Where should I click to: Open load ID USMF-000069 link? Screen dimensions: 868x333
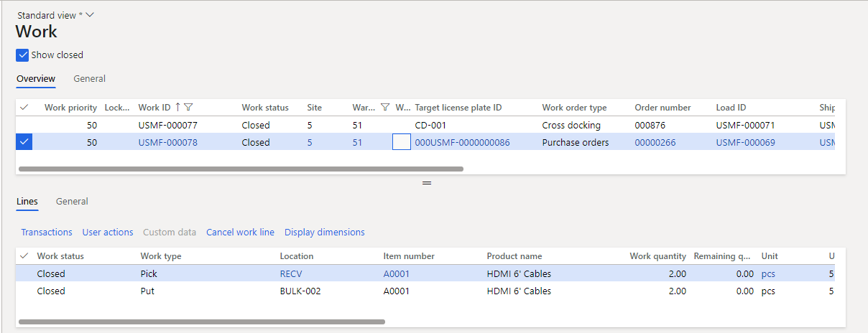(745, 142)
